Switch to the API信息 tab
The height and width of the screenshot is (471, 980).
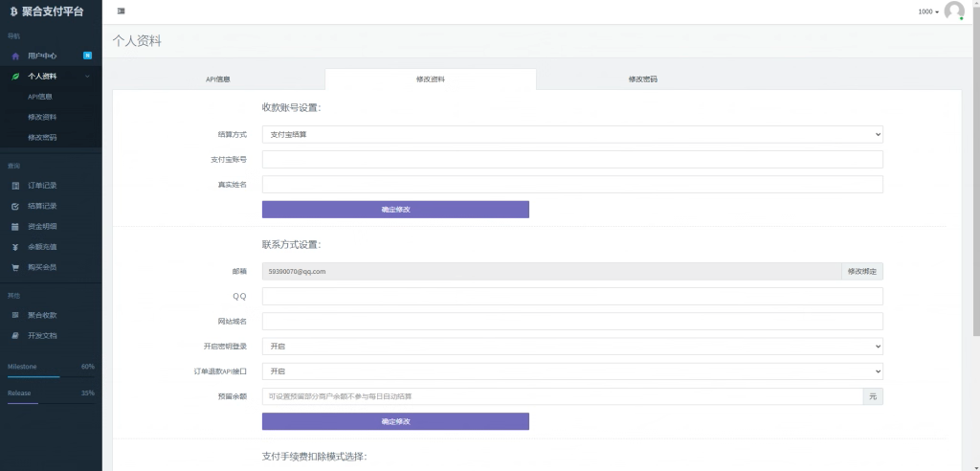click(218, 79)
